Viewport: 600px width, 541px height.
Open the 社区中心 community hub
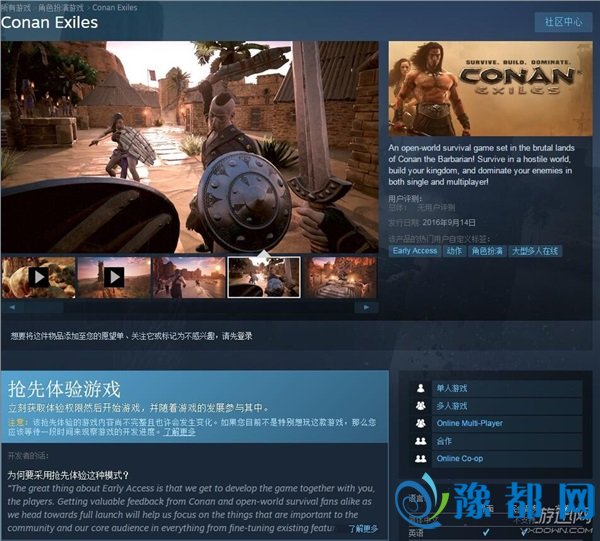[x=563, y=21]
